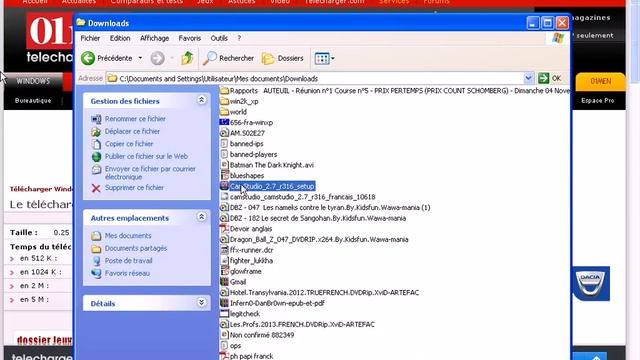The width and height of the screenshot is (640, 360).
Task: Select the ffx-runner.dcr file icon
Action: pyautogui.click(x=224, y=250)
